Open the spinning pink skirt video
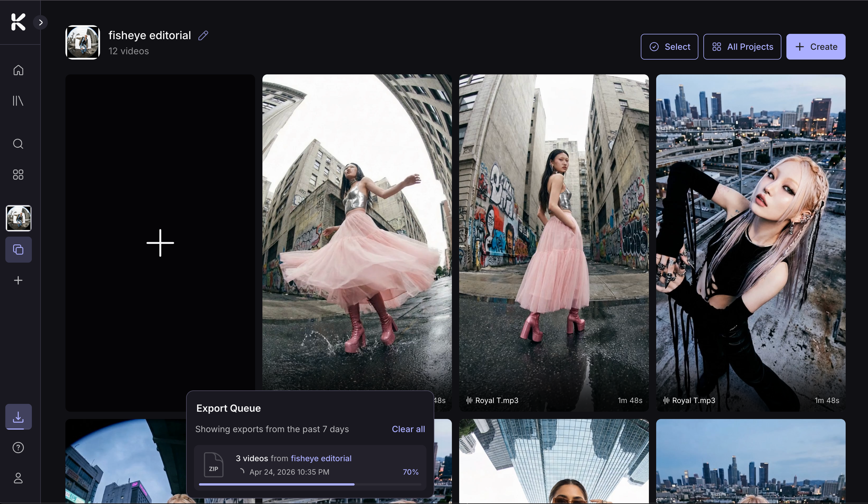The height and width of the screenshot is (504, 868). tap(357, 232)
